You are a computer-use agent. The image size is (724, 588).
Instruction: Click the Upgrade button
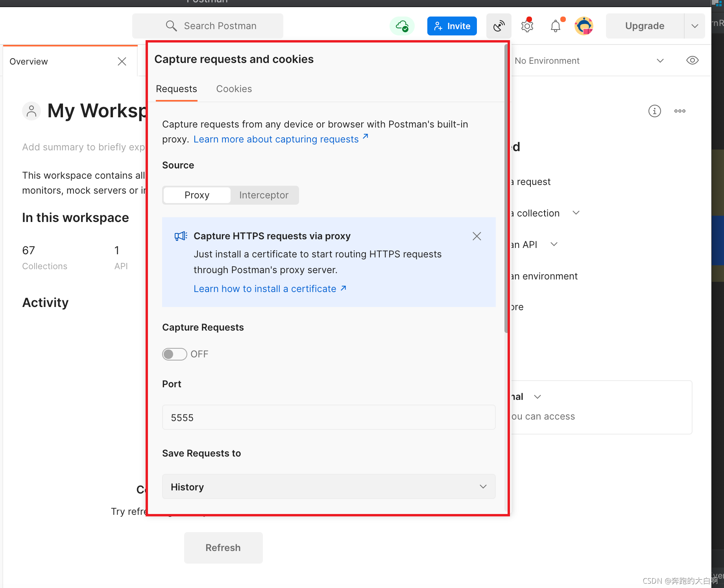pos(645,26)
